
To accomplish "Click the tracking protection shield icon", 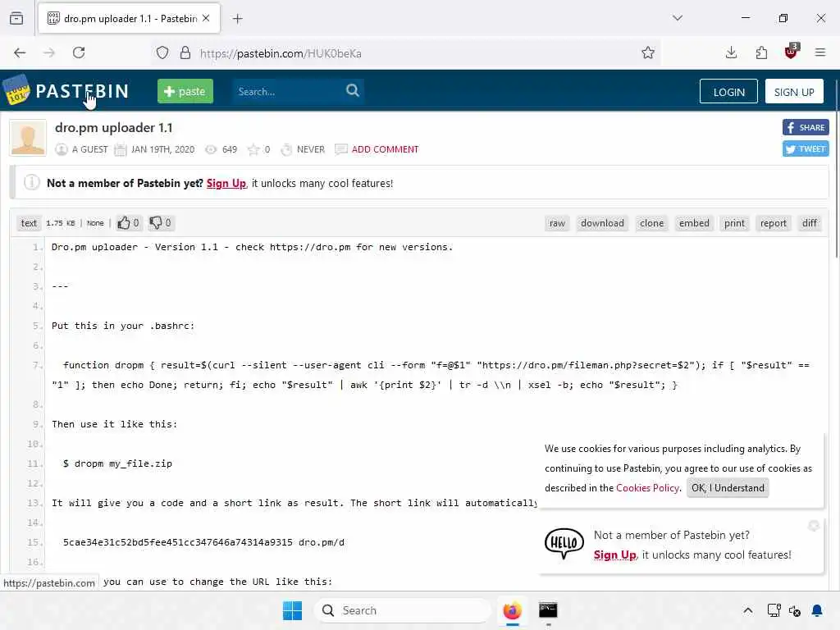I will pyautogui.click(x=162, y=53).
